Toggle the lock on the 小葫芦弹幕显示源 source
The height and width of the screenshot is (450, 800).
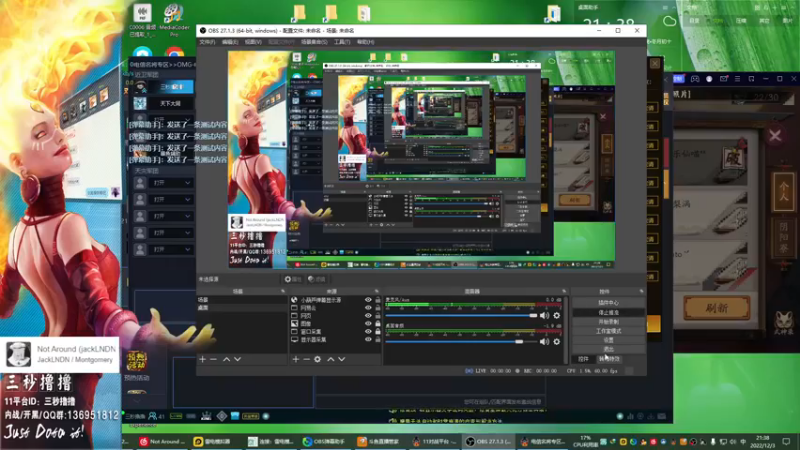tap(378, 300)
